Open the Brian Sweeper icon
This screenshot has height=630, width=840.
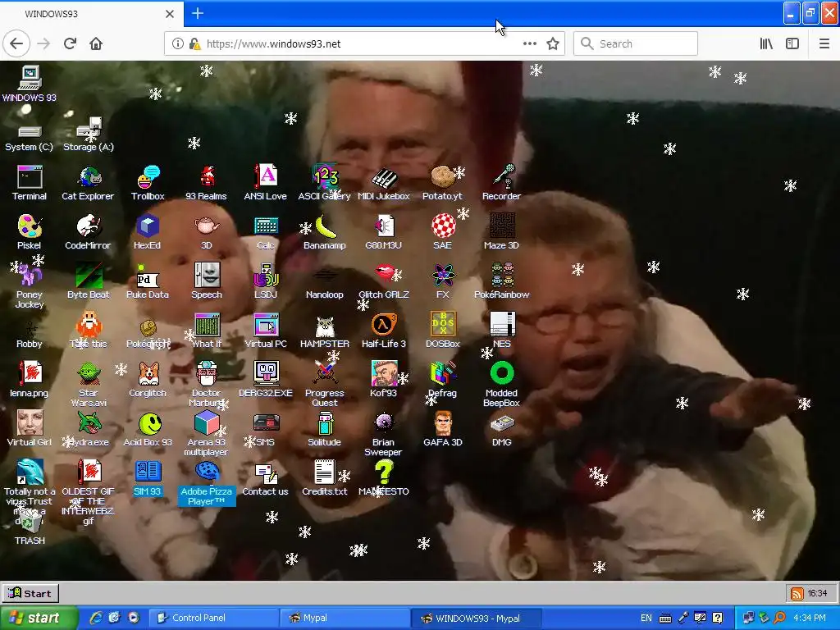(x=384, y=433)
